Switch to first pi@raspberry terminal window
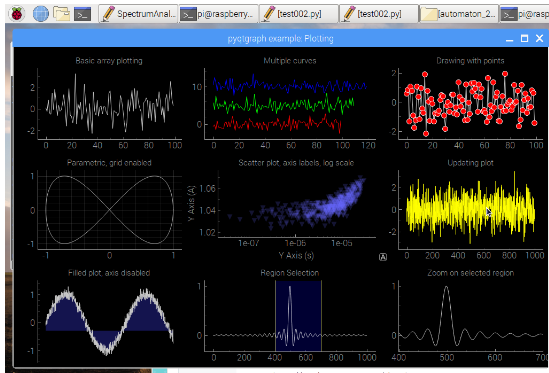 pos(218,14)
